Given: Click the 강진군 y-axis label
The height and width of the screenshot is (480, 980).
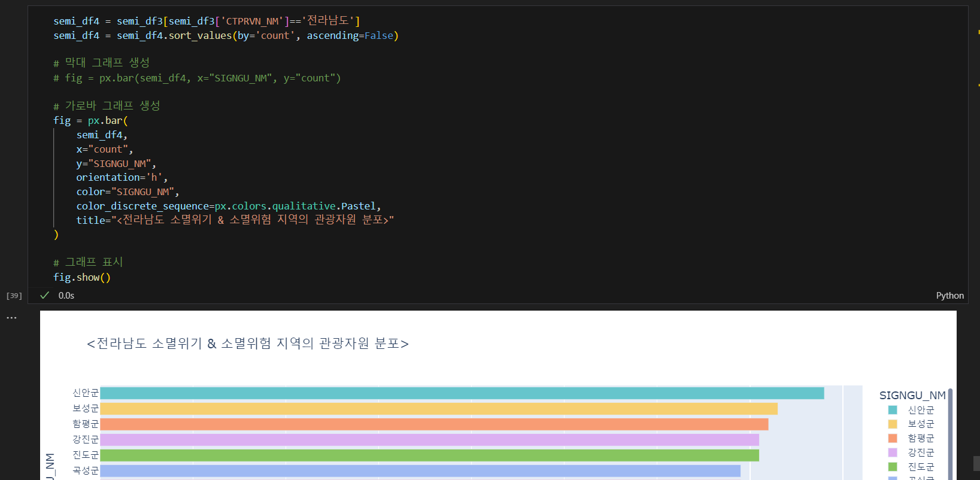Looking at the screenshot, I should pyautogui.click(x=86, y=440).
